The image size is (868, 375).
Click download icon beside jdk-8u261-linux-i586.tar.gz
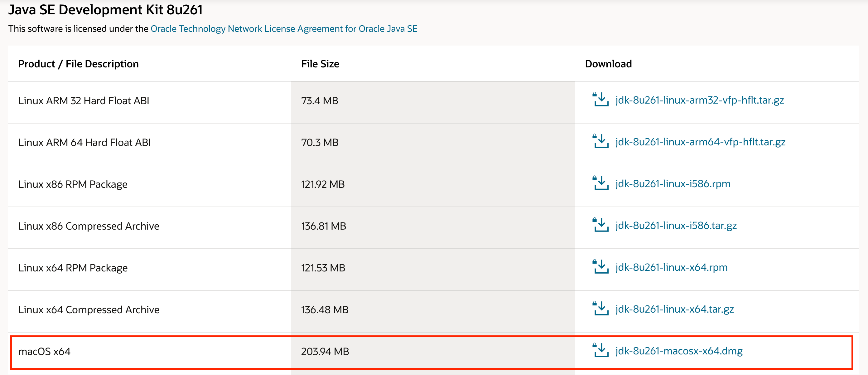pyautogui.click(x=600, y=225)
